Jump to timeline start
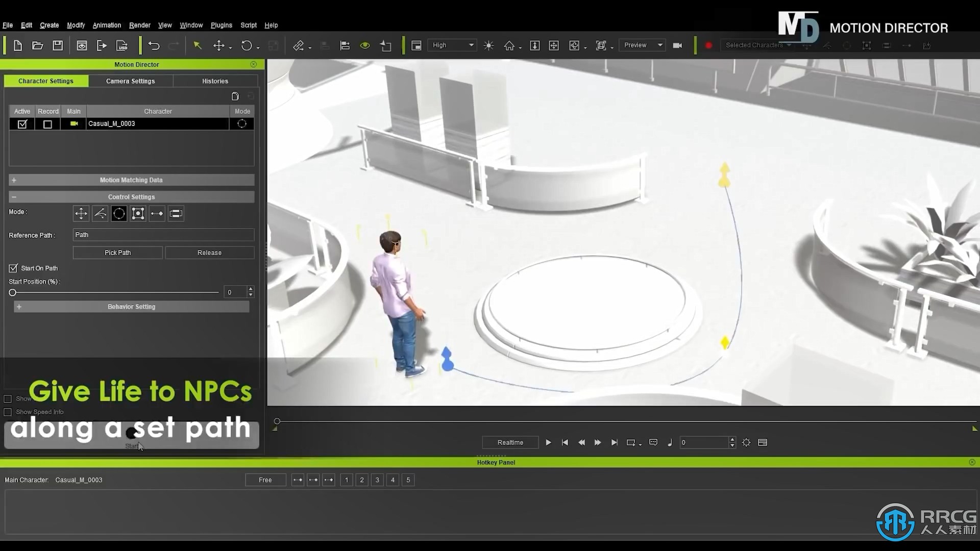Image resolution: width=980 pixels, height=551 pixels. pos(565,442)
